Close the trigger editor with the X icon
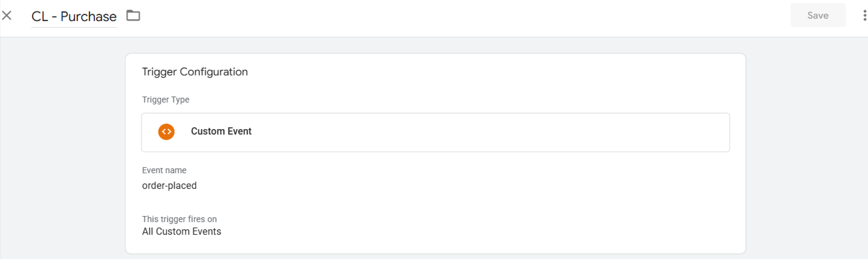868x259 pixels. click(7, 16)
